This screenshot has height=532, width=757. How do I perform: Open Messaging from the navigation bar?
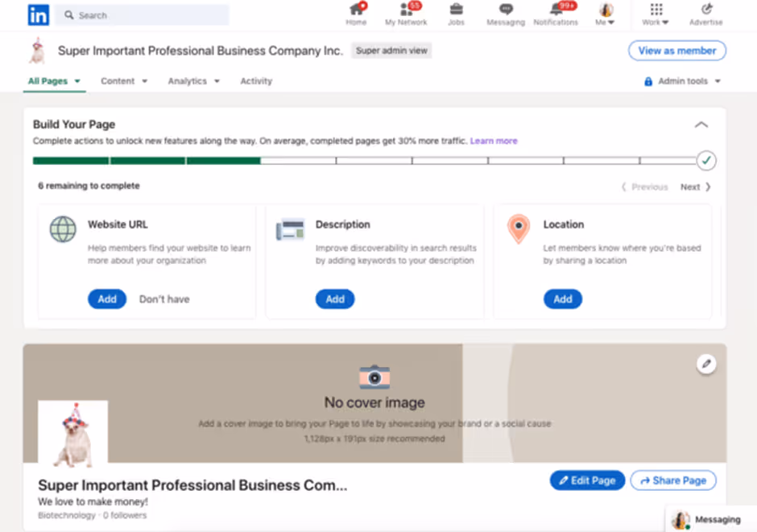coord(506,14)
